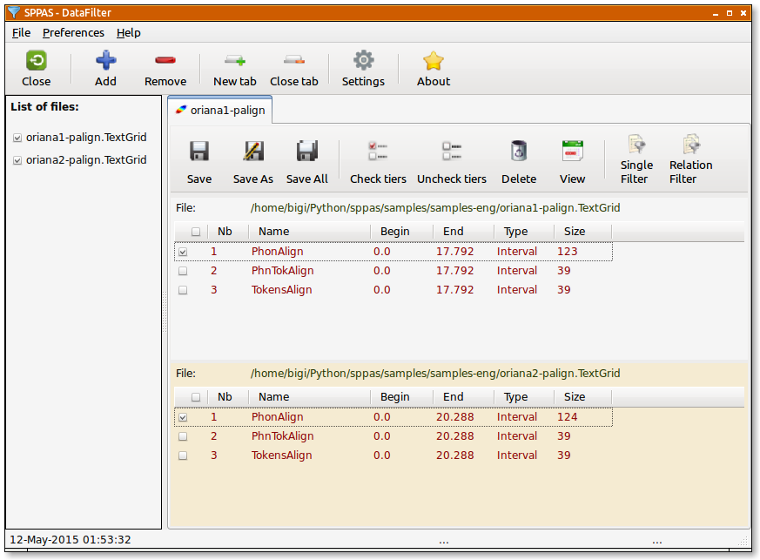The width and height of the screenshot is (760, 560).
Task: Remove file using the red minus icon
Action: (165, 61)
